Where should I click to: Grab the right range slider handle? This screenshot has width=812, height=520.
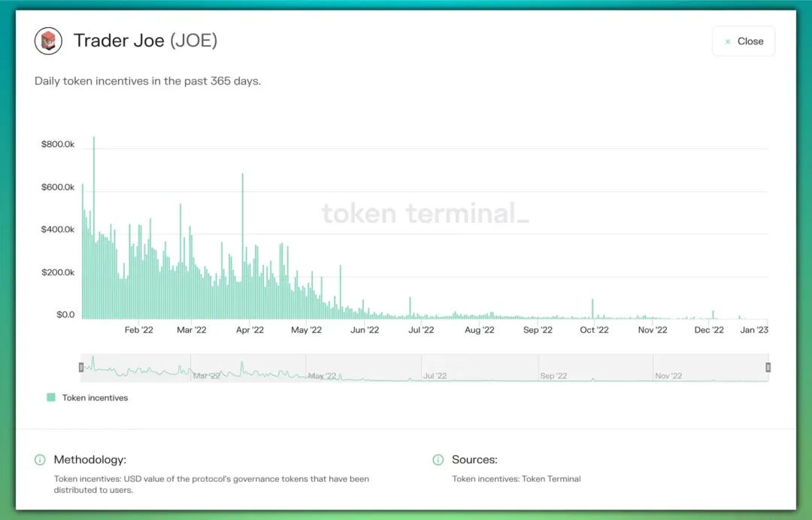(x=768, y=367)
